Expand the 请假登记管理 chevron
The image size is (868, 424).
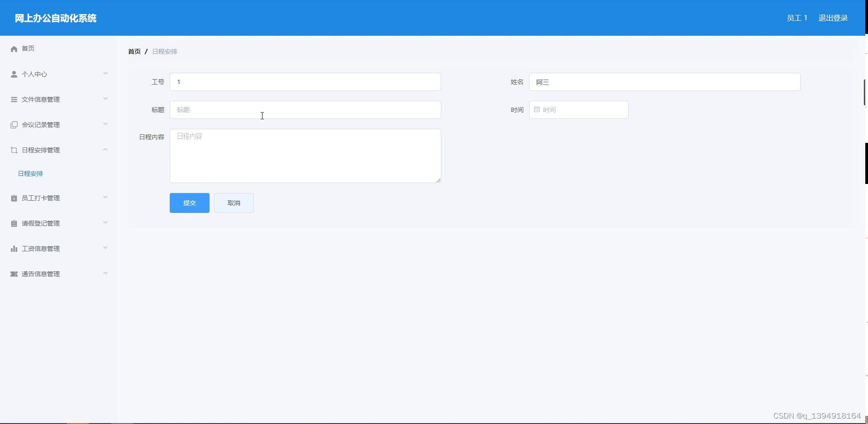pos(105,222)
